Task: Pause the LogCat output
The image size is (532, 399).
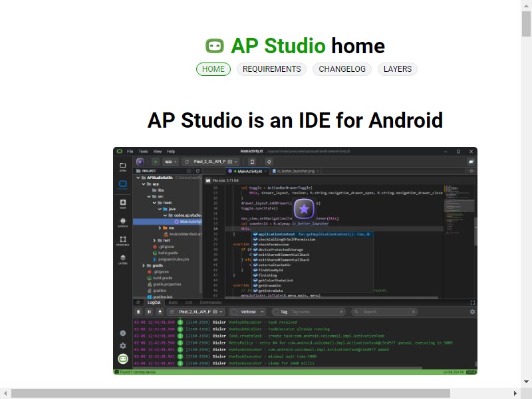Action: 149,312
